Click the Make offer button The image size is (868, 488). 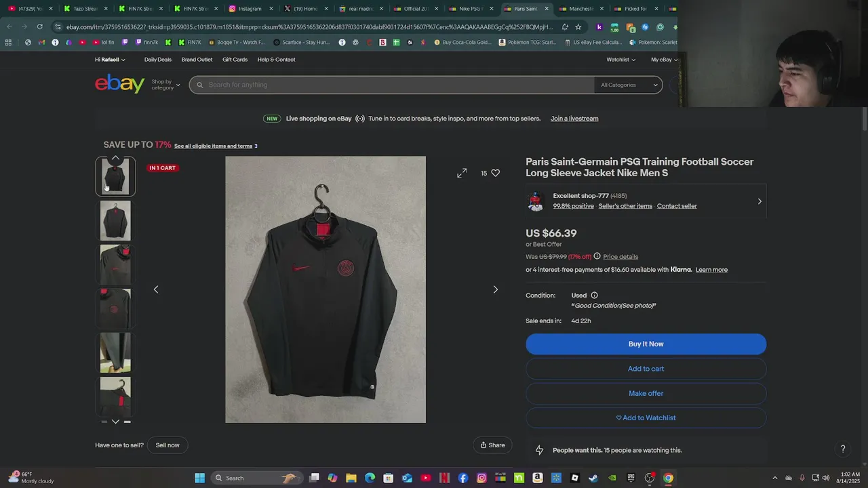coord(646,393)
